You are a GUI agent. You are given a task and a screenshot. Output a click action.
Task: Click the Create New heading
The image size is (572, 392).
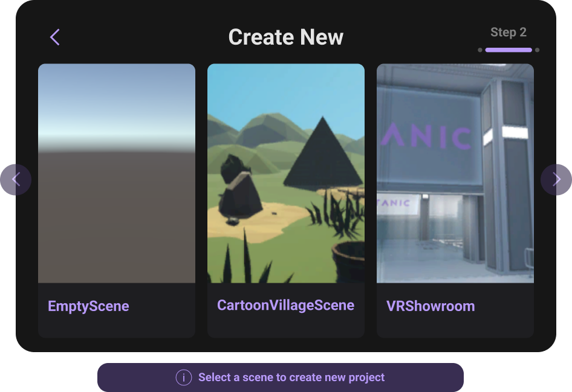point(286,37)
